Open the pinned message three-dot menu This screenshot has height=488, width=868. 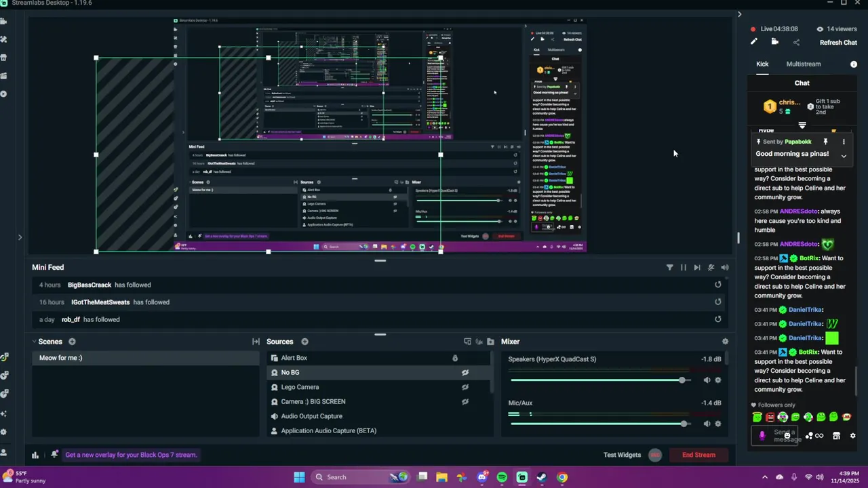pos(844,142)
